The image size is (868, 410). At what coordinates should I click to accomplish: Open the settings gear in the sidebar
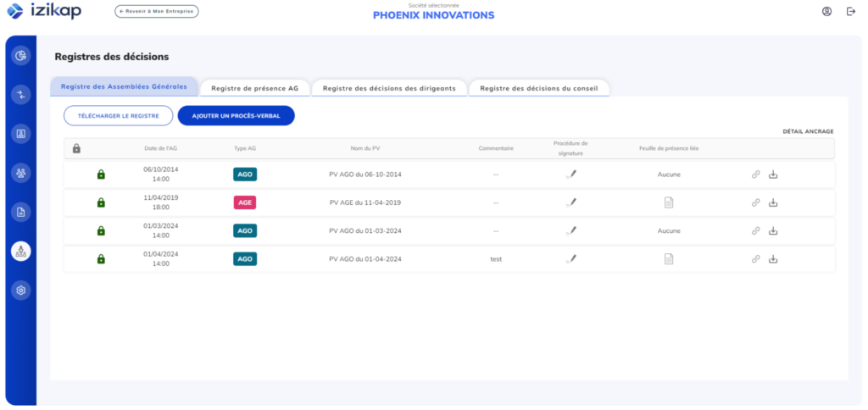pyautogui.click(x=21, y=290)
